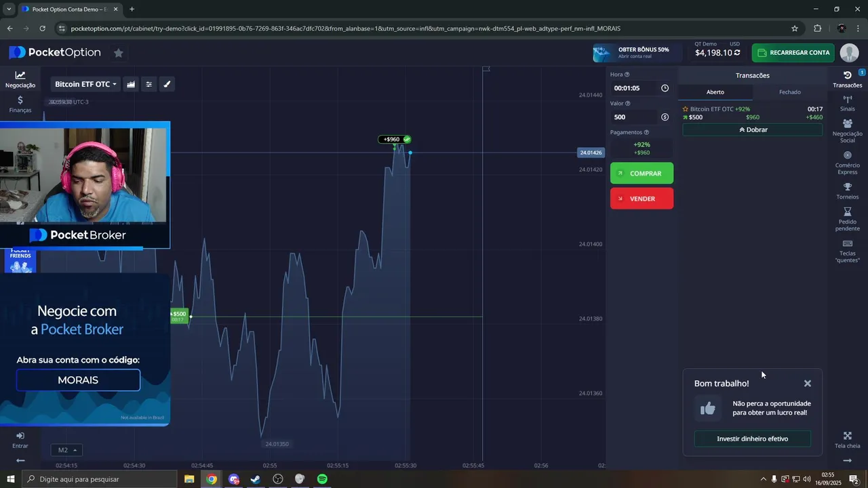Screen dimensions: 868x488
Task: Open Transações panel icon in right sidebar
Action: tap(848, 79)
